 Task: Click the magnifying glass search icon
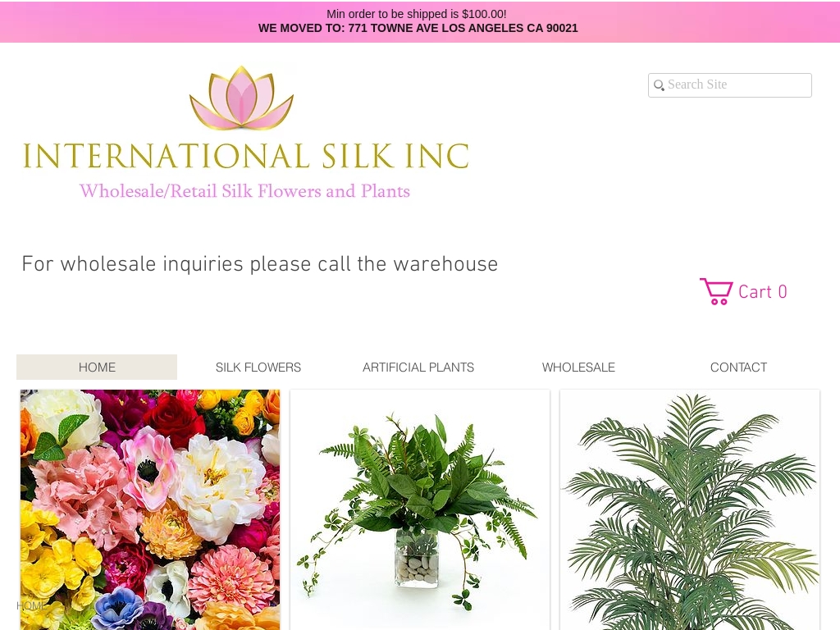coord(659,85)
